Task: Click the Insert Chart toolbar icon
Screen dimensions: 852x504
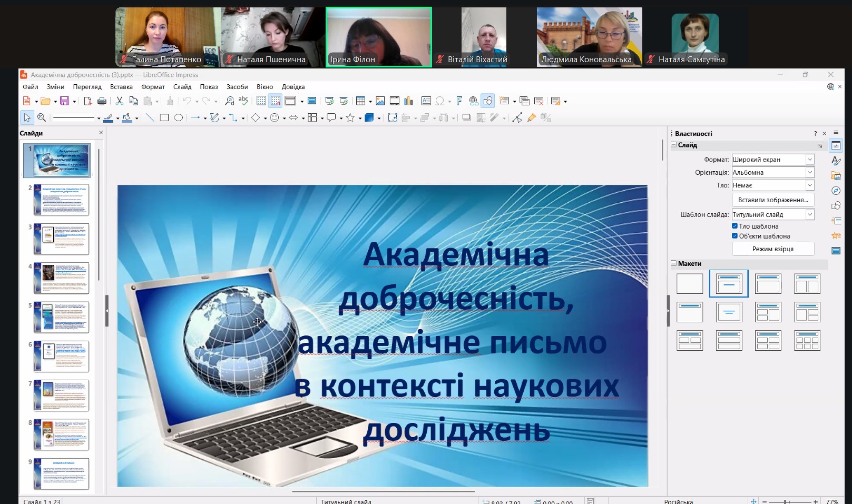Action: [x=408, y=101]
